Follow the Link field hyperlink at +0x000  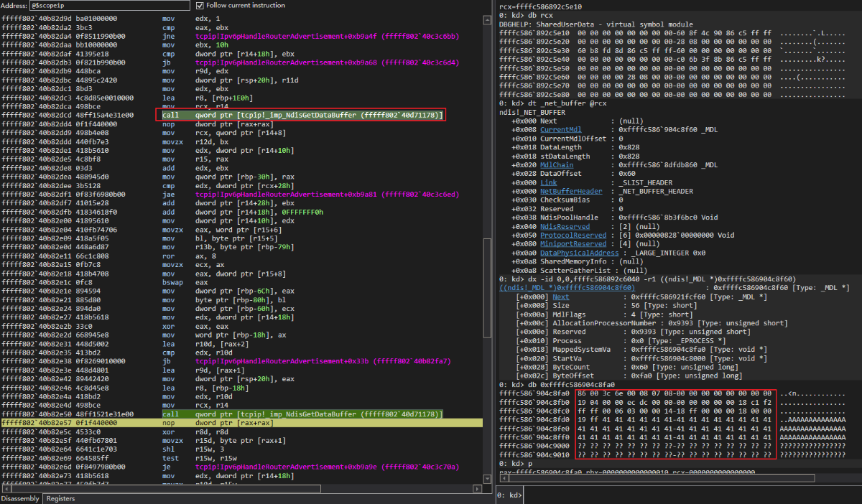pyautogui.click(x=548, y=183)
